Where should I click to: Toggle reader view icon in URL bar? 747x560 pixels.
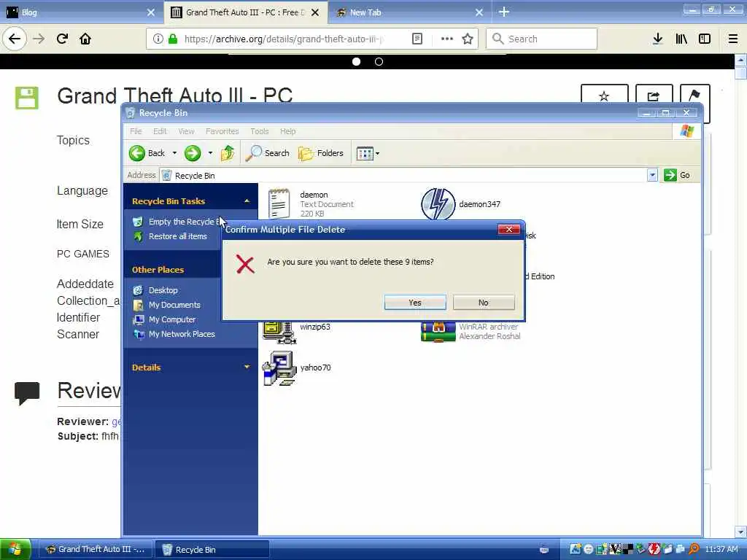[417, 39]
